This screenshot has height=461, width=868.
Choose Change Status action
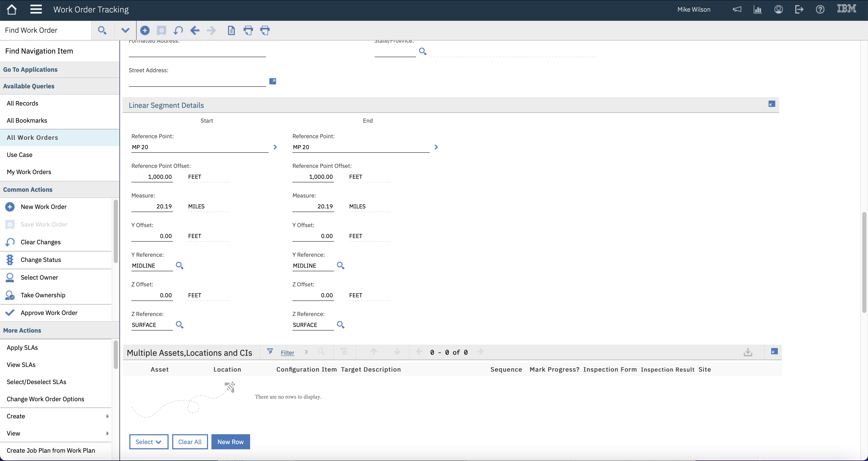41,260
